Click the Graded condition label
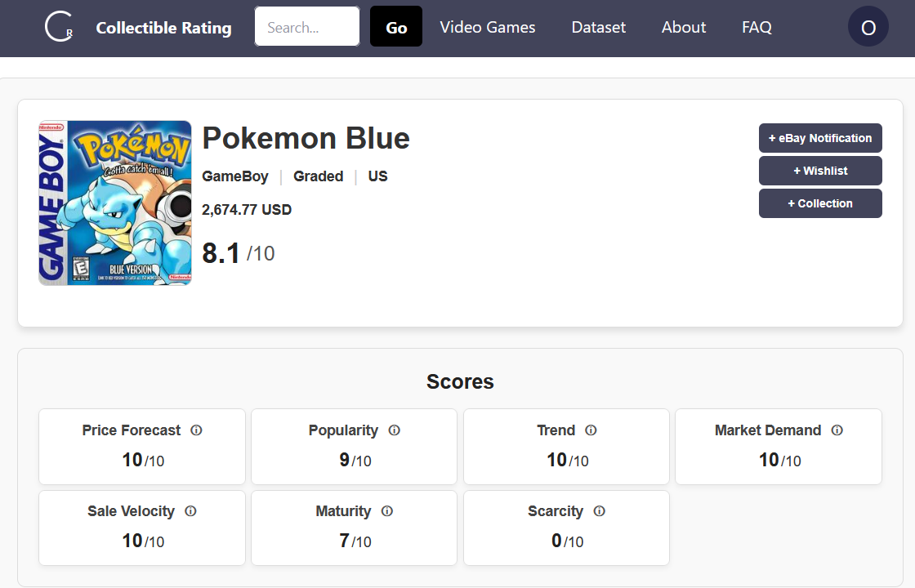This screenshot has width=915, height=588. pyautogui.click(x=318, y=176)
